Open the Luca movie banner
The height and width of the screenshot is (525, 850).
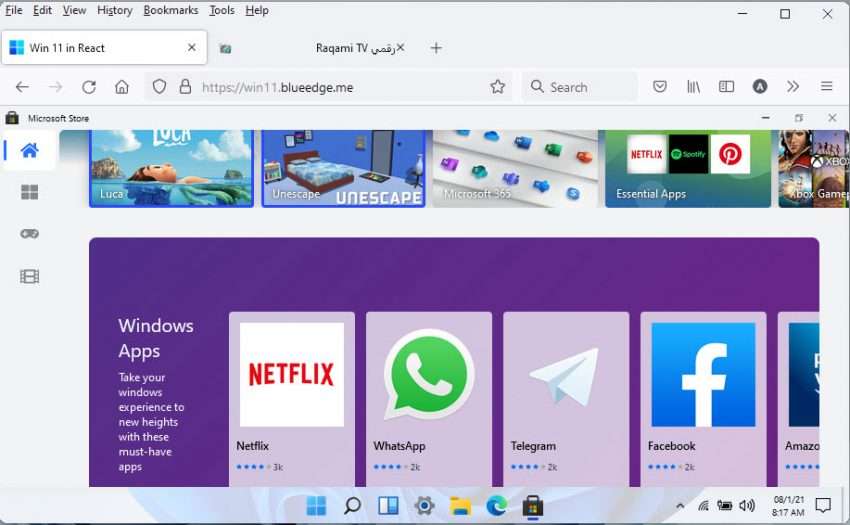[171, 168]
